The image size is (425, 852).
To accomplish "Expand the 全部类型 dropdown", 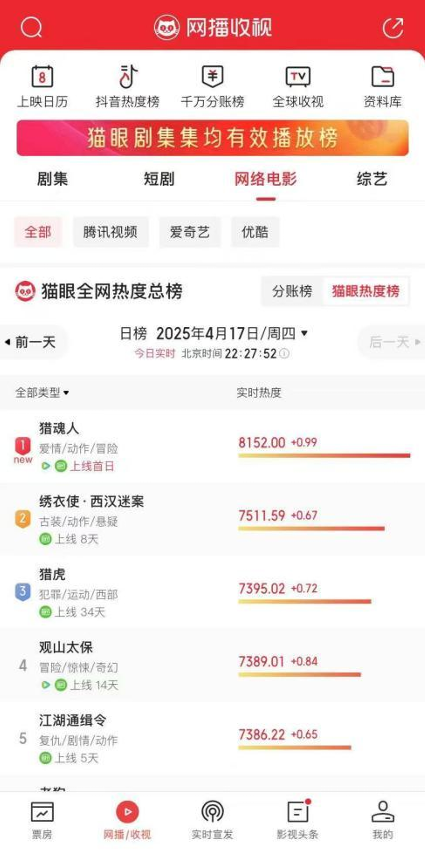I will pyautogui.click(x=42, y=392).
